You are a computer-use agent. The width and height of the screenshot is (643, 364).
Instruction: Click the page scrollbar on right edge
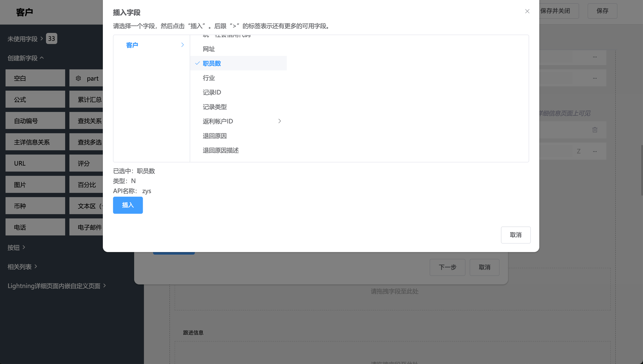pos(641,170)
